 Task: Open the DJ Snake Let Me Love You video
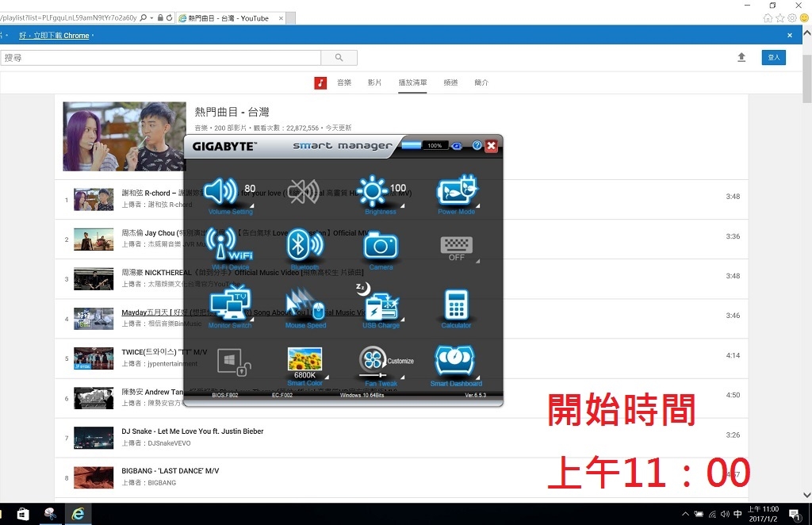coord(193,431)
